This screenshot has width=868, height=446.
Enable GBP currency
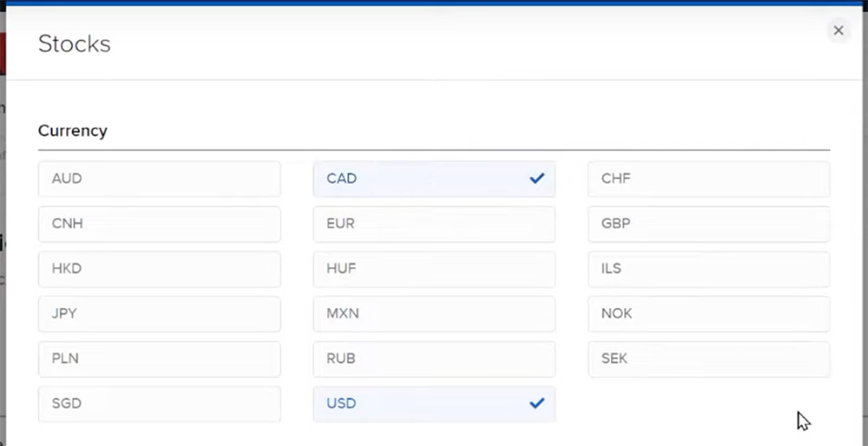click(x=708, y=224)
